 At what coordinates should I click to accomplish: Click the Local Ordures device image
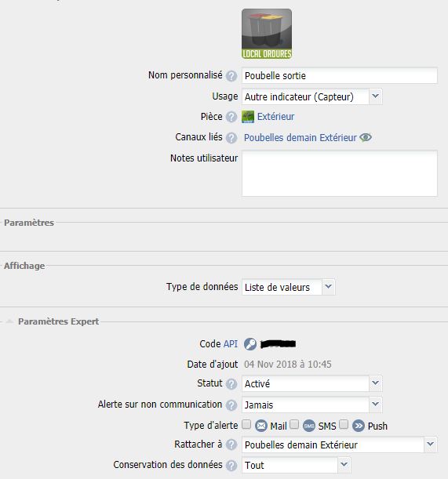click(x=267, y=34)
